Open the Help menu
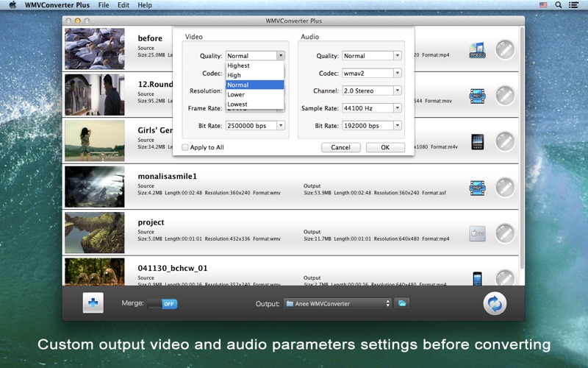588x368 pixels. tap(144, 5)
